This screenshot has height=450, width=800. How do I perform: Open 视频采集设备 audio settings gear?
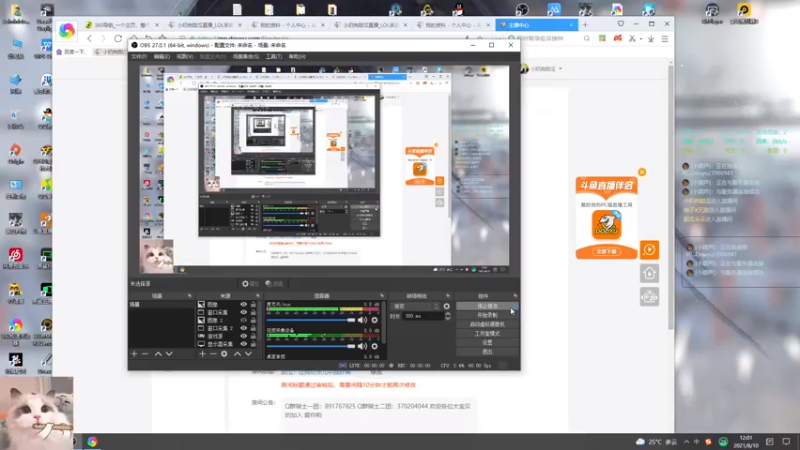[374, 346]
